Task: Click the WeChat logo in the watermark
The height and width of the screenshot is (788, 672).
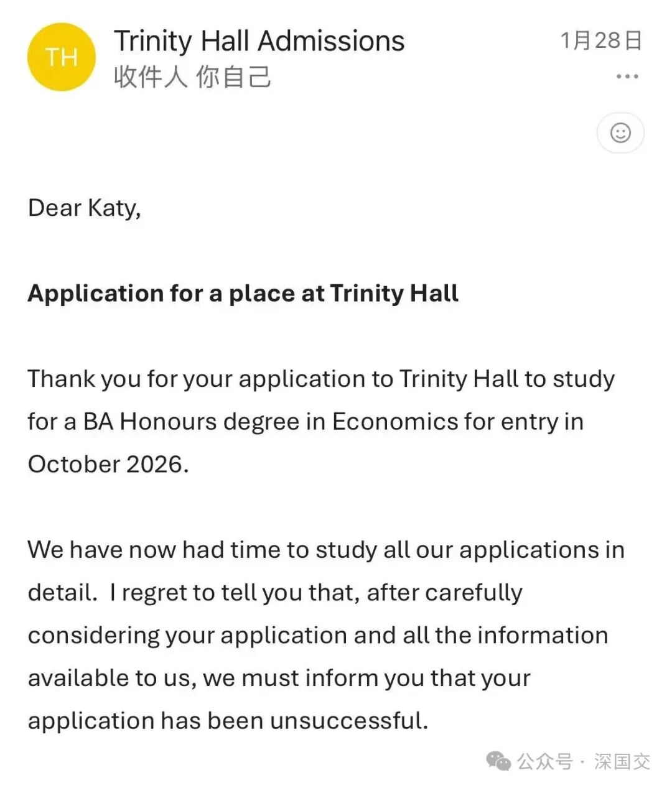Action: pyautogui.click(x=498, y=761)
